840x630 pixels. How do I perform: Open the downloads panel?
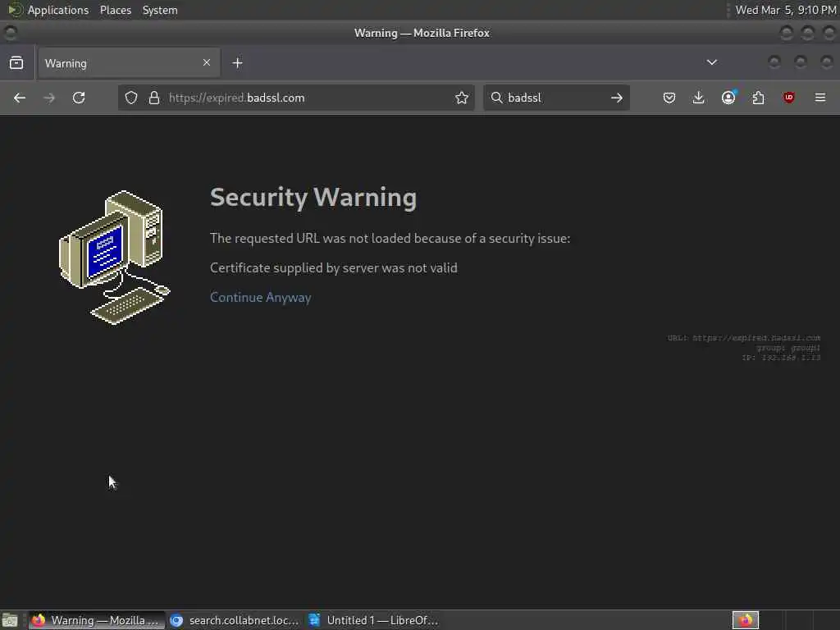[x=699, y=98]
